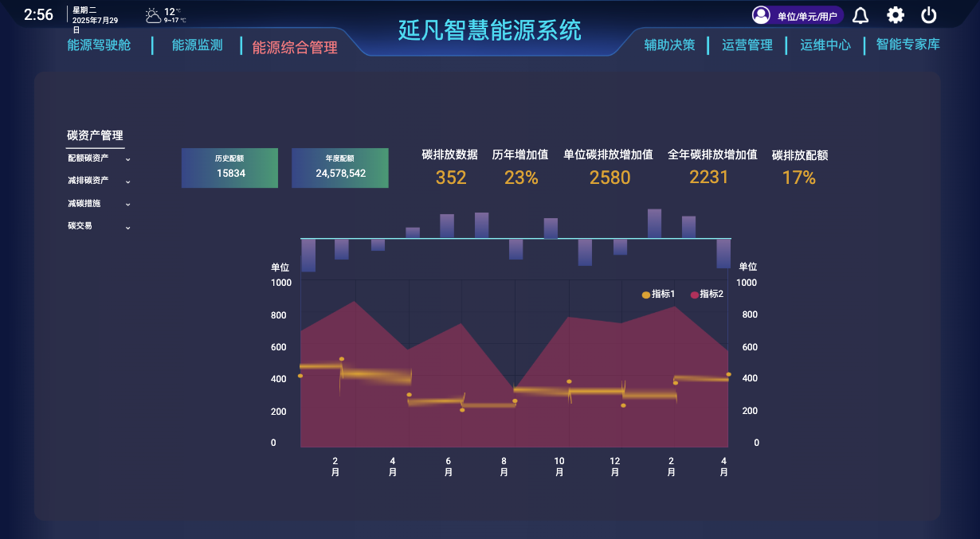Click the date text 2025年7月29日
The width and height of the screenshot is (980, 539).
95,25
